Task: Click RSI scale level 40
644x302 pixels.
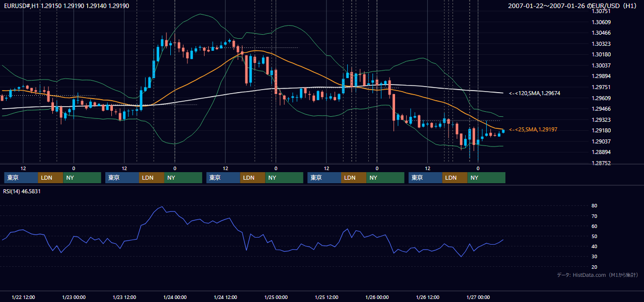Action: 595,246
